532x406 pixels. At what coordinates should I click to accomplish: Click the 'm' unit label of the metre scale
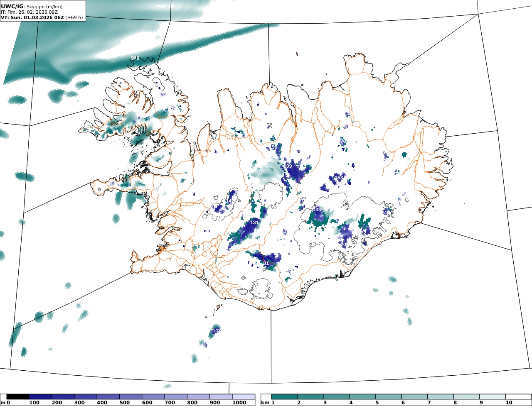[x=3, y=403]
